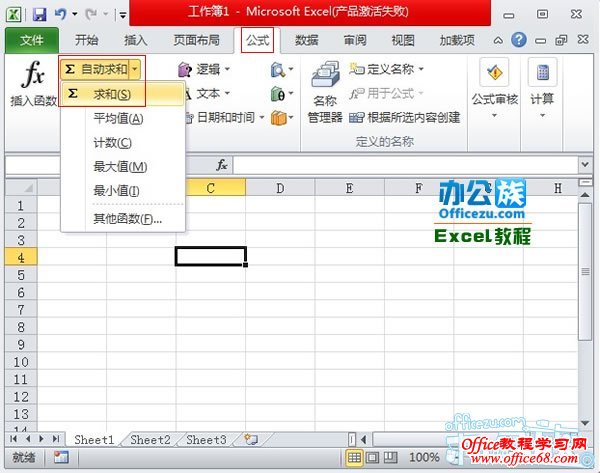This screenshot has height=473, width=600.
Task: Click the 自动求和 AutoSum button
Action: (x=96, y=69)
